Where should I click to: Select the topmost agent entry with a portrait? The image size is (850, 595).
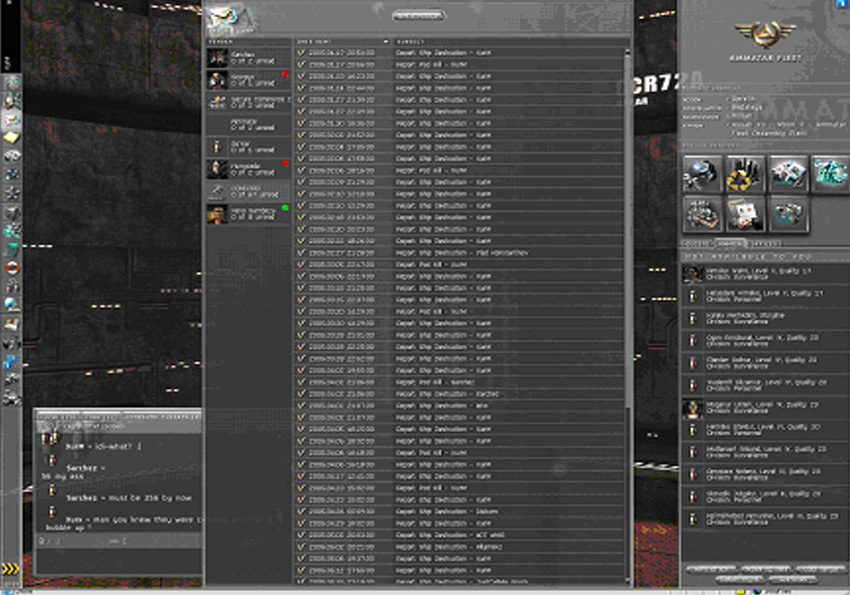click(765, 274)
